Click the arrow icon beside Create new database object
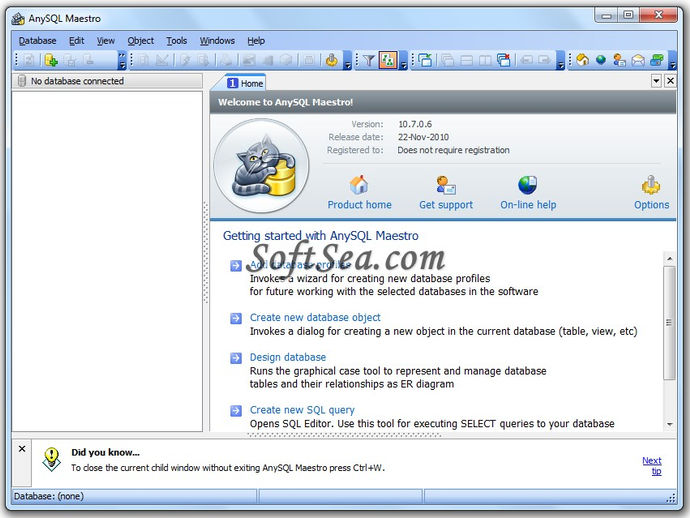Viewport: 690px width, 518px height. point(236,318)
